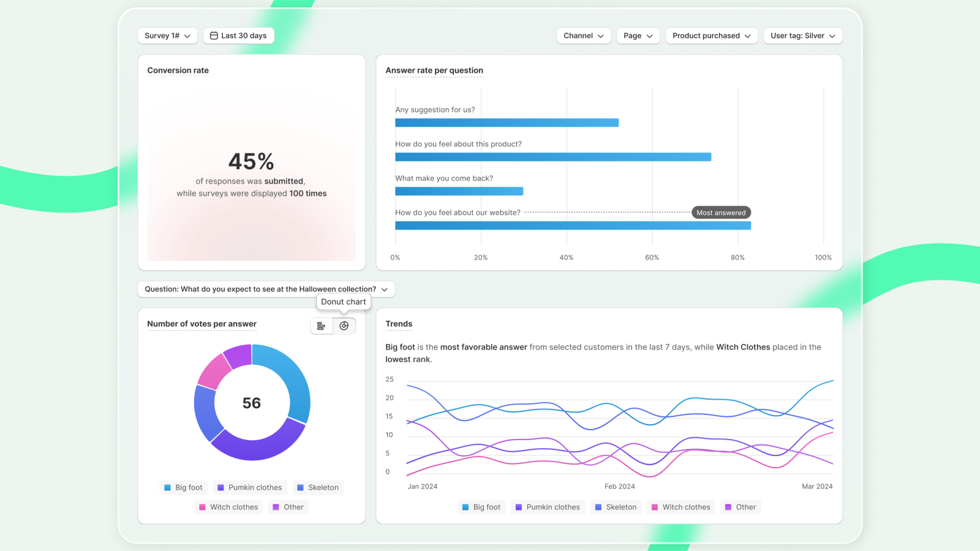980x551 pixels.
Task: Click the 'Any suggestion for us?' bar
Action: tap(507, 123)
